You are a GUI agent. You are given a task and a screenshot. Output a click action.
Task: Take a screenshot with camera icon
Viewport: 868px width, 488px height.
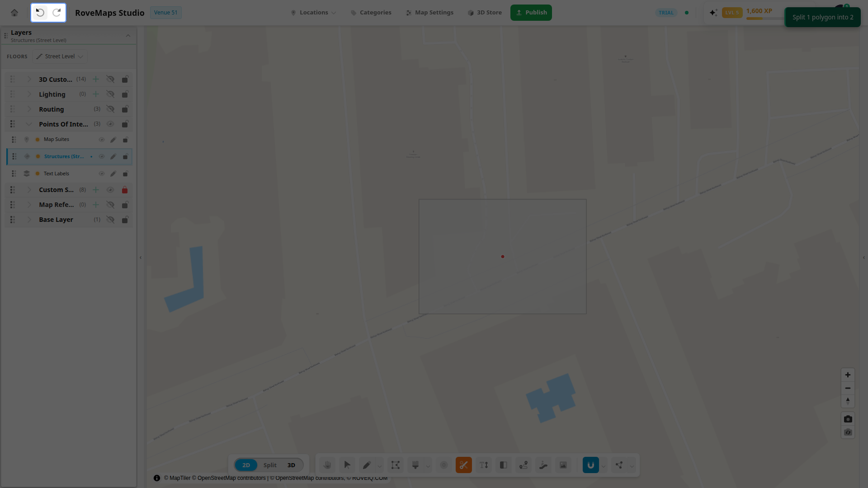click(x=848, y=419)
